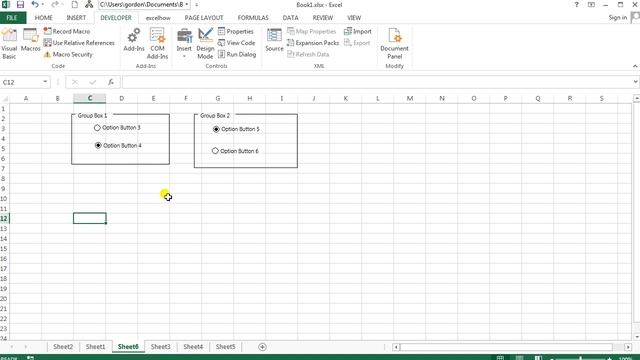Switch to Sheet2 tab

tap(63, 347)
